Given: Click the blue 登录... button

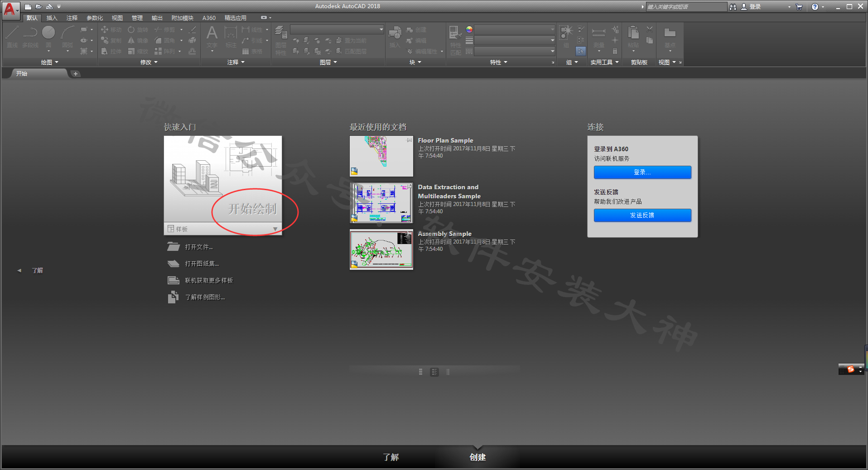Looking at the screenshot, I should coord(642,172).
